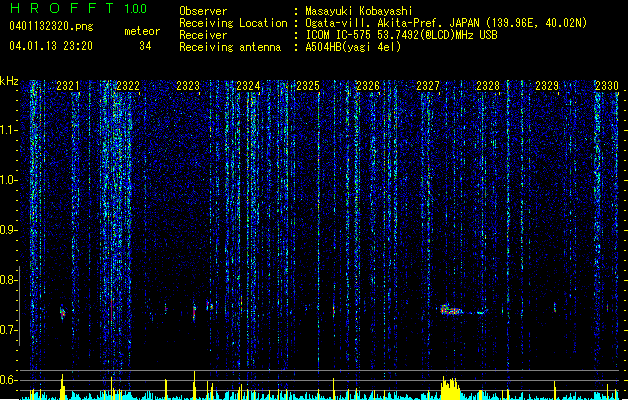The width and height of the screenshot is (629, 400).
Task: Click the 1.0 kHz axis tick label
Action: (x=8, y=180)
